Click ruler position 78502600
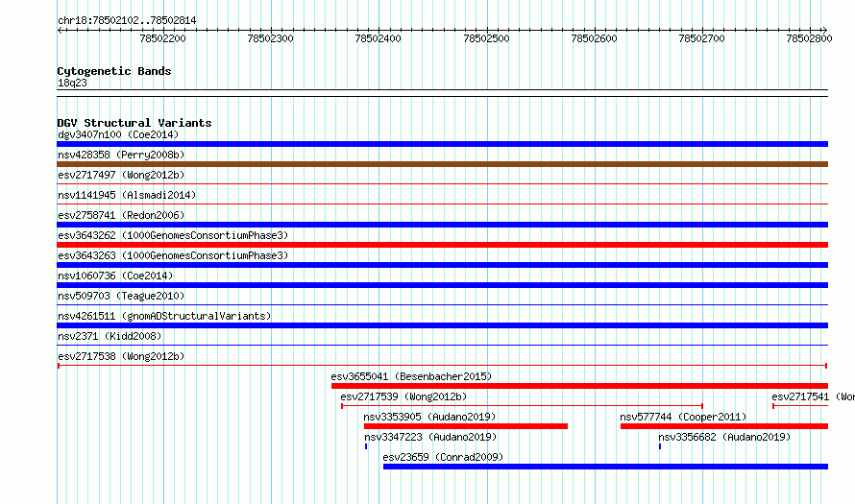The height and width of the screenshot is (504, 855). [594, 38]
